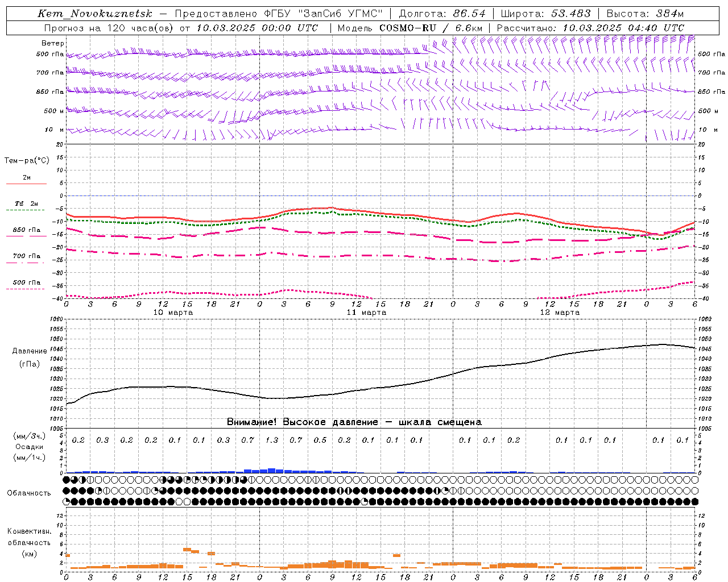Click the 'Широта: 53.483' header field
This screenshot has height=582, width=728.
545,14
